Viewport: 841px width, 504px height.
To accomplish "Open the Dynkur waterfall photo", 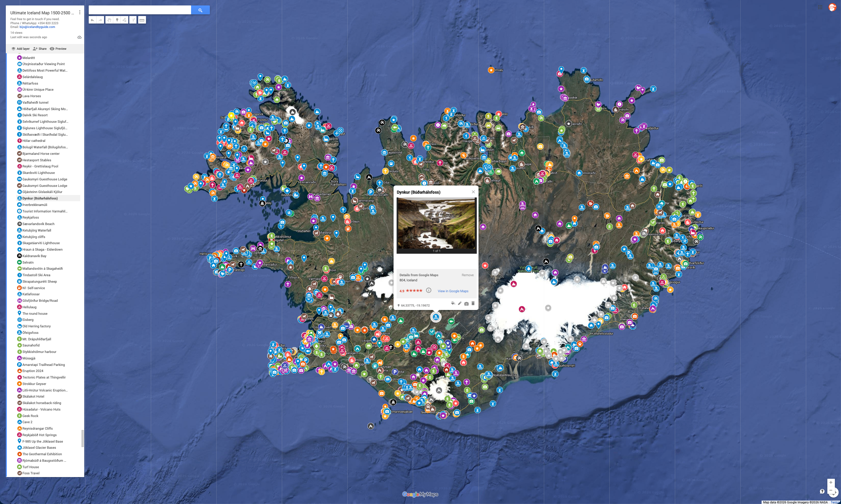I will 436,224.
